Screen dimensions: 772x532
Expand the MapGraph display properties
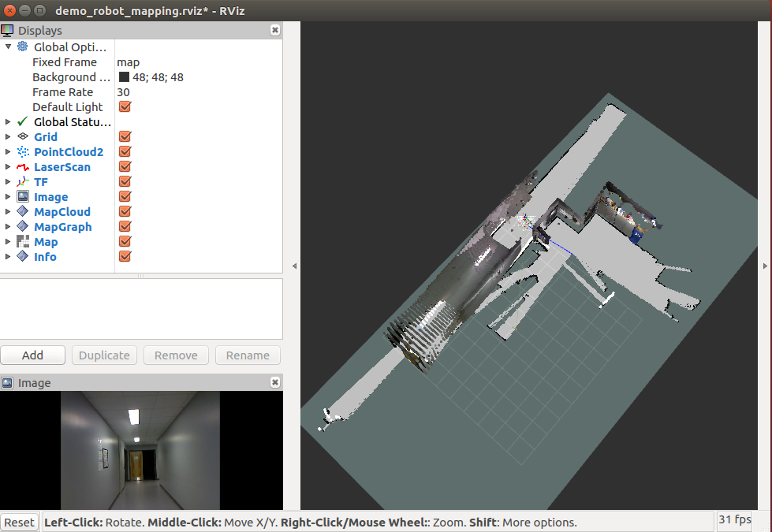pos(9,227)
